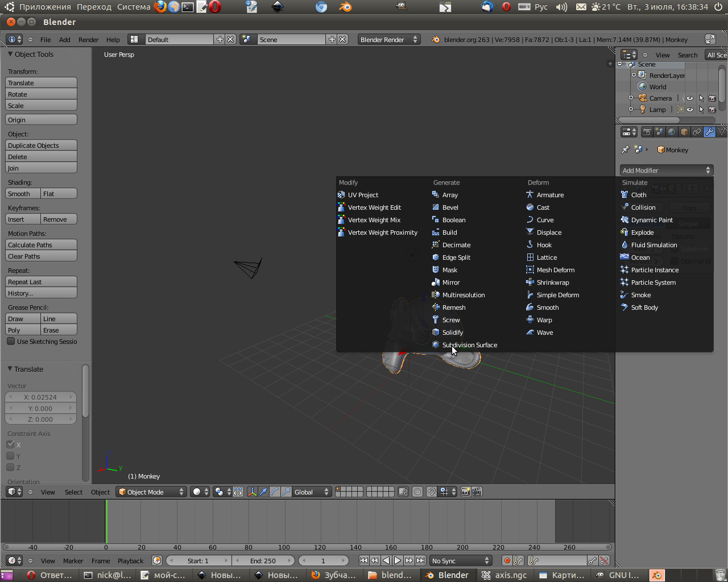The width and height of the screenshot is (728, 582).
Task: Click the Modifiers wrench tab icon
Action: pyautogui.click(x=709, y=132)
